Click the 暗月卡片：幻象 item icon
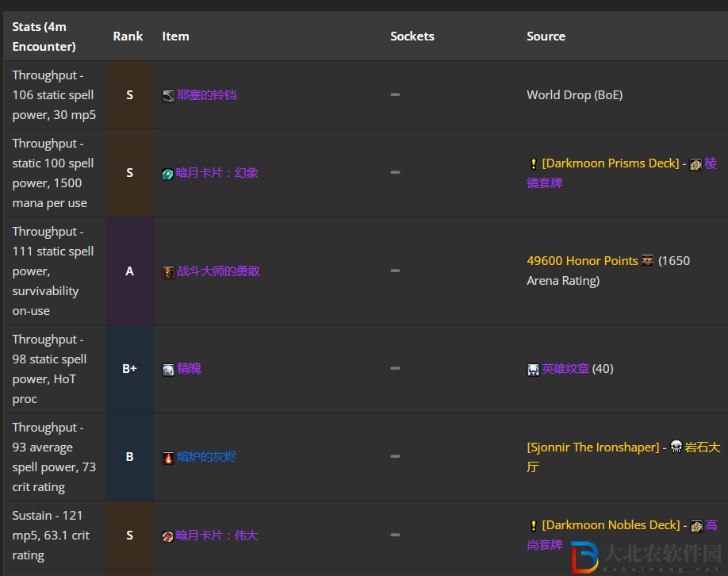This screenshot has height=576, width=728. 167,175
